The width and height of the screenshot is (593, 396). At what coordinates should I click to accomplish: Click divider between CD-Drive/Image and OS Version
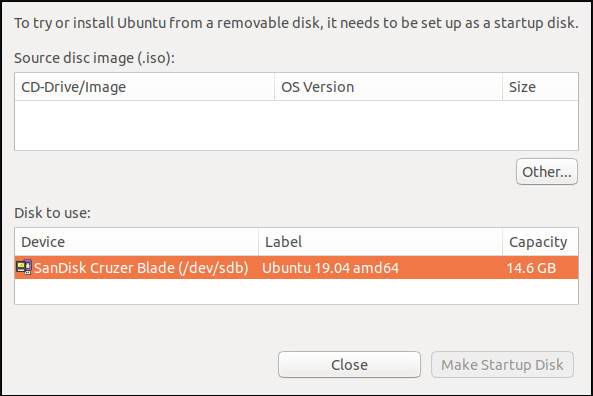coord(275,87)
